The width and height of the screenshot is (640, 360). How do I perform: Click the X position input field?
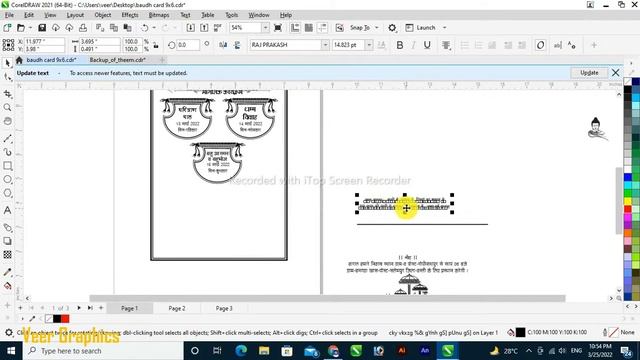44,42
